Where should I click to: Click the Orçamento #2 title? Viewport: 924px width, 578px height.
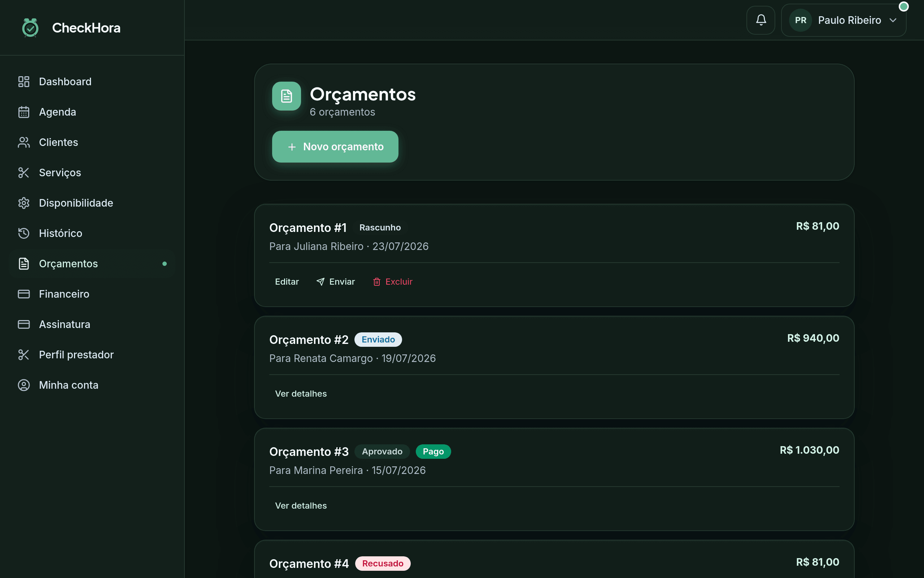(309, 340)
